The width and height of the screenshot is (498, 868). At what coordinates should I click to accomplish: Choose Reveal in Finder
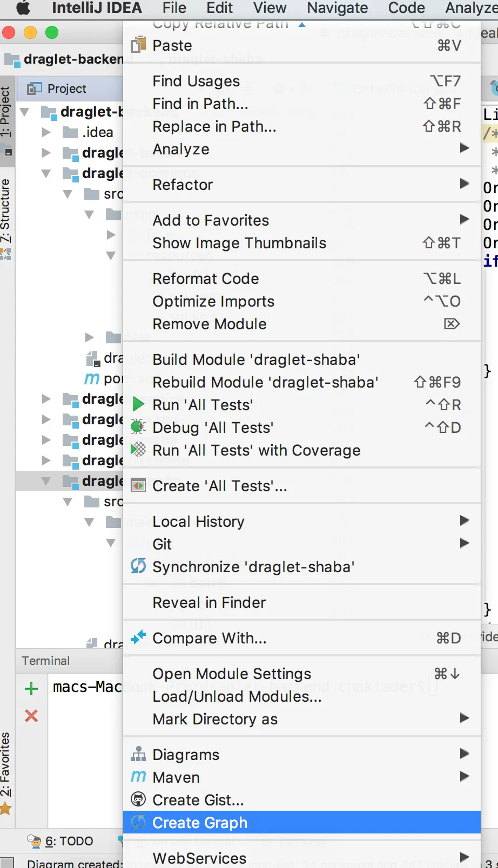[210, 602]
